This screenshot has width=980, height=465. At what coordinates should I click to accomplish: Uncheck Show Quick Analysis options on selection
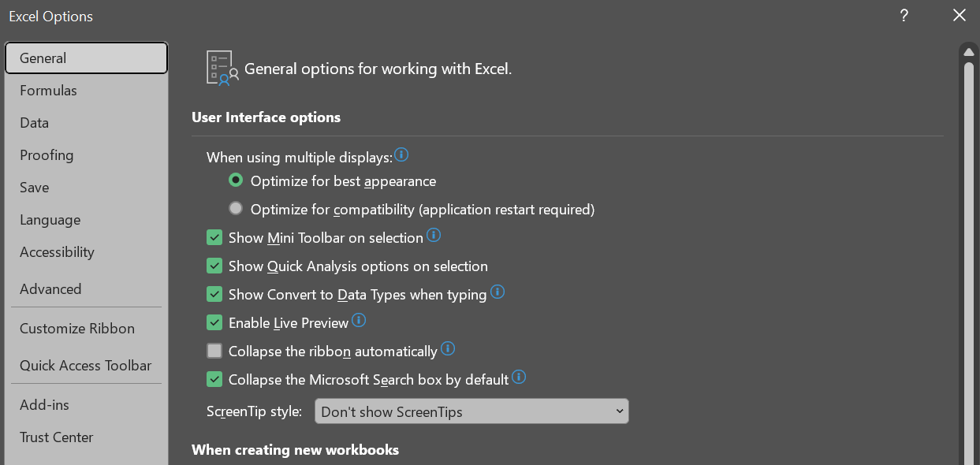coord(214,266)
